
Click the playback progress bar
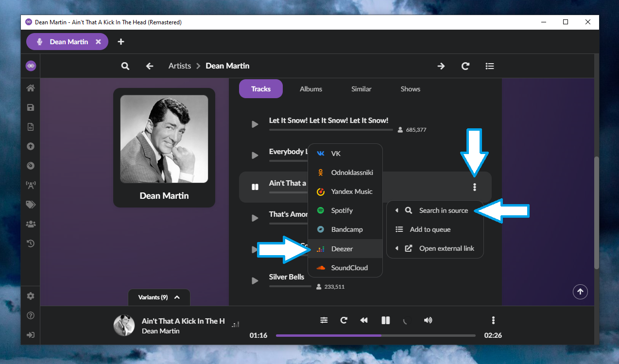[376, 335]
